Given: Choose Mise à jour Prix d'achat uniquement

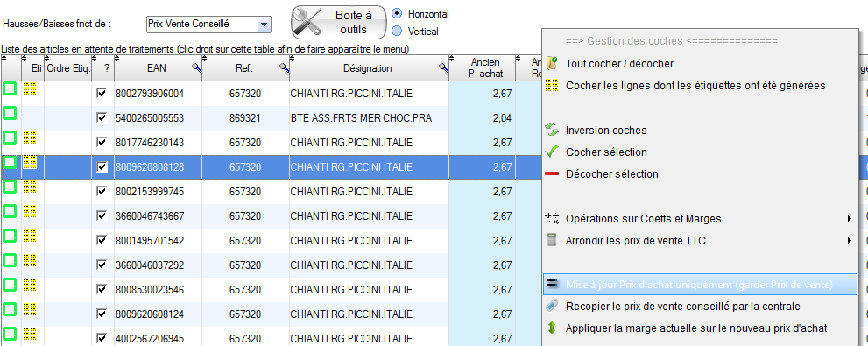Looking at the screenshot, I should tap(700, 285).
